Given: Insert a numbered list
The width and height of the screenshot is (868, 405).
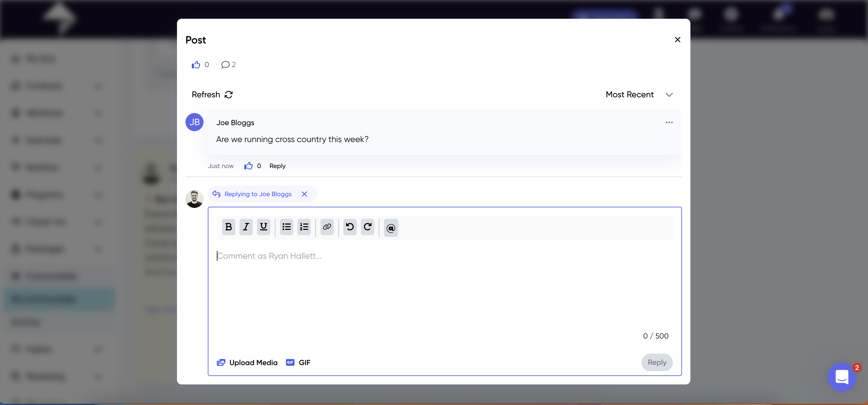Looking at the screenshot, I should (304, 227).
